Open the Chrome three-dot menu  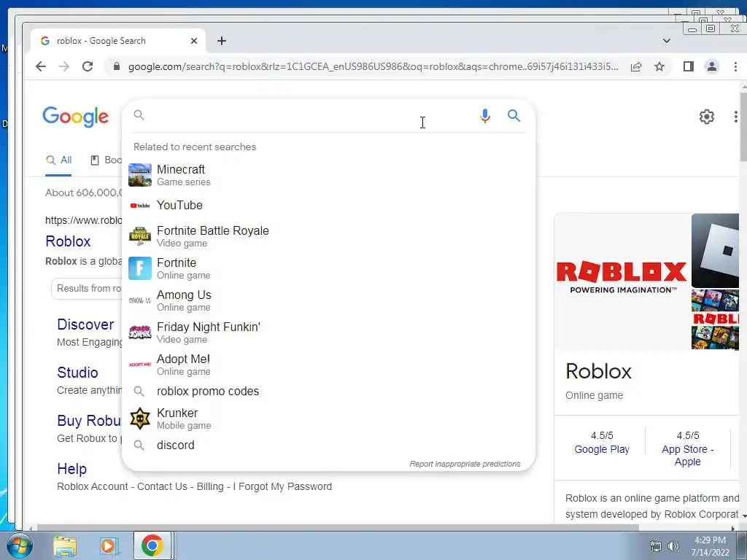point(735,66)
